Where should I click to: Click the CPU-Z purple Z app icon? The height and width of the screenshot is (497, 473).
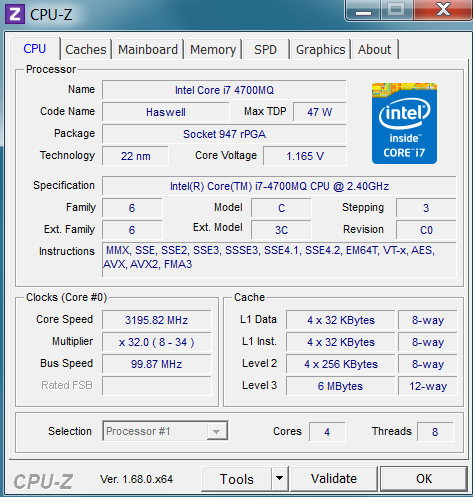tap(15, 14)
